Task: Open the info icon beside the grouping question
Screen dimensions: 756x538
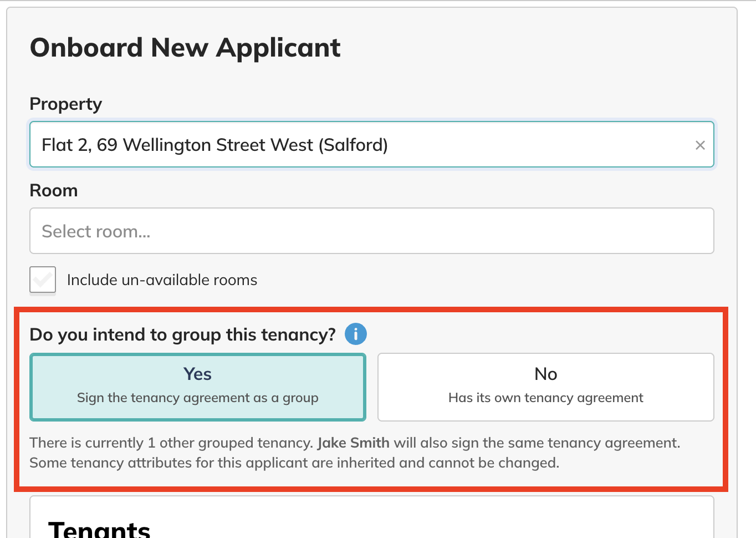Action: [356, 334]
